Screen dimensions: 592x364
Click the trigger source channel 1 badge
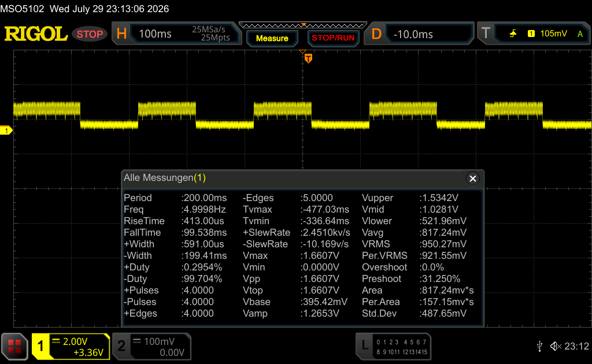(531, 34)
